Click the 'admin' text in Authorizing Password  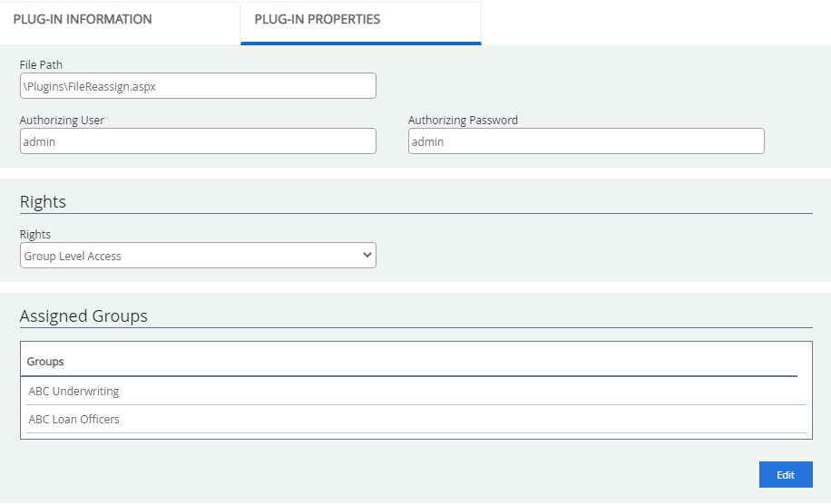pos(428,142)
